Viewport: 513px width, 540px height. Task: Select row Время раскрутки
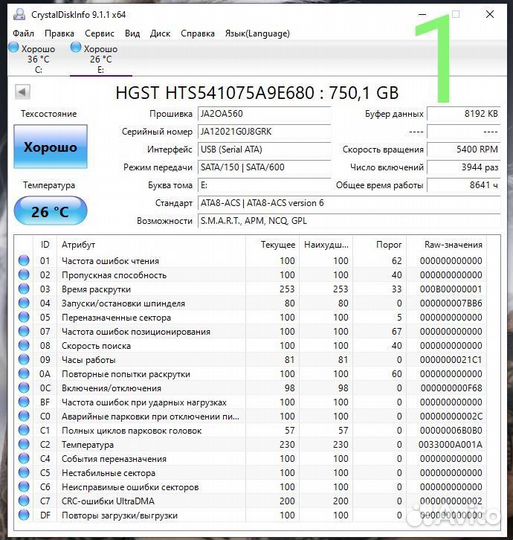tap(251, 289)
